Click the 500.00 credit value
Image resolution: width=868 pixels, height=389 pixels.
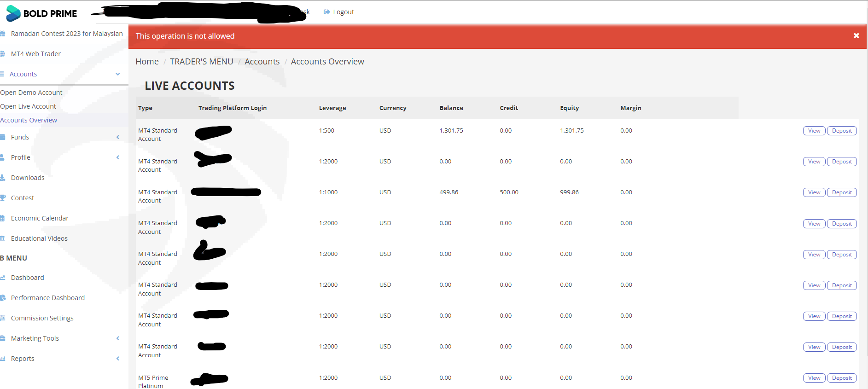coord(509,192)
